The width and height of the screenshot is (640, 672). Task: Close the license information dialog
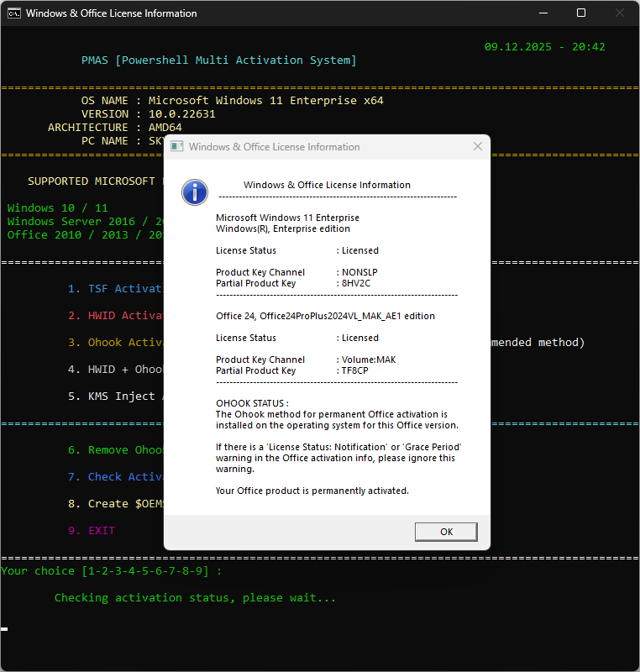tap(478, 146)
